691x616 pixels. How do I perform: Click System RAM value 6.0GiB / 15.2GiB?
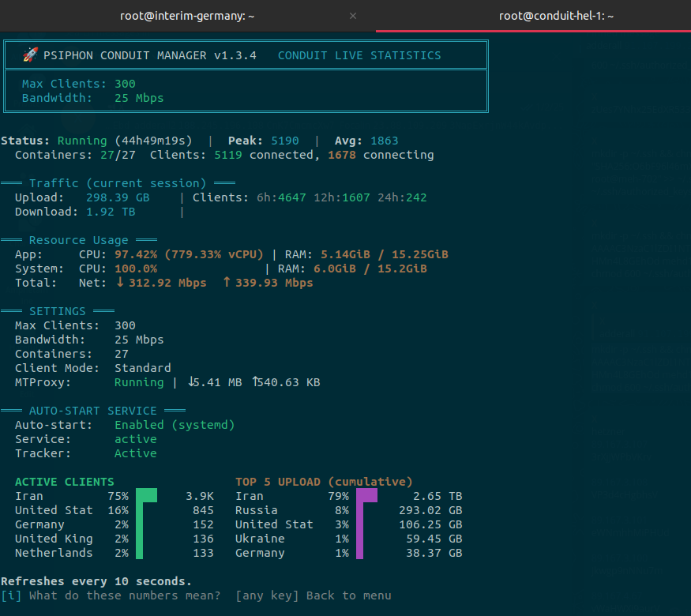(370, 269)
